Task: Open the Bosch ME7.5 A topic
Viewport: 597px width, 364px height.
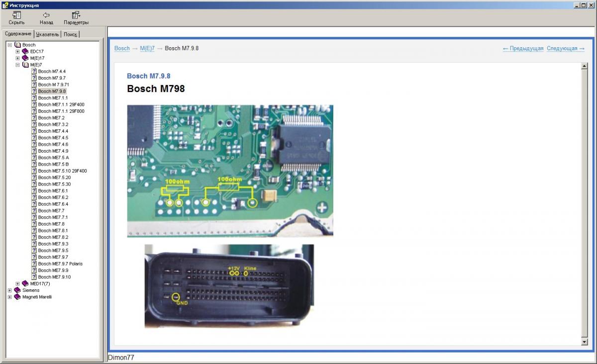Action: [x=53, y=158]
